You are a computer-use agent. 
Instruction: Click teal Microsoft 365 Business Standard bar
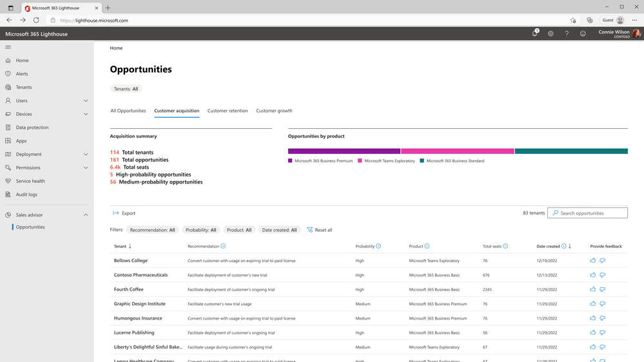(x=571, y=151)
